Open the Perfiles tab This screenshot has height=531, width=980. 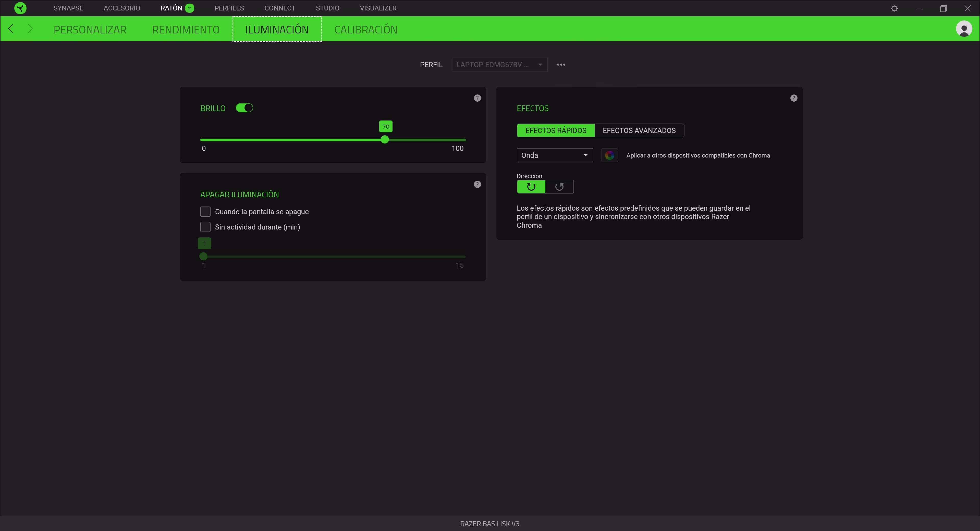(229, 8)
